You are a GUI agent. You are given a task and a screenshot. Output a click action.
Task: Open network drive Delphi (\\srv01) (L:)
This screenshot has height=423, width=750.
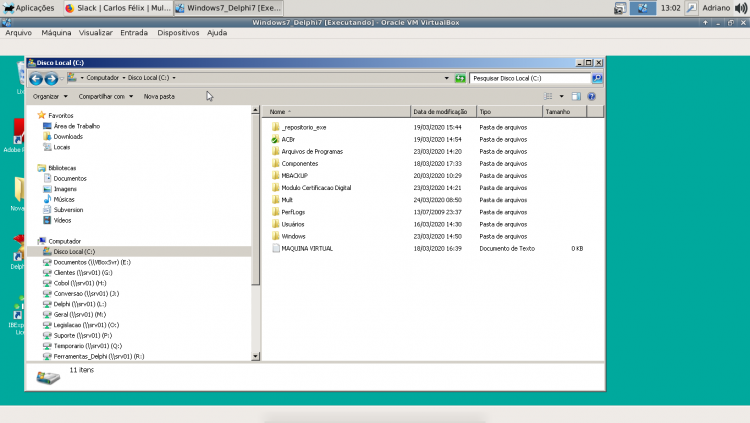coord(79,304)
